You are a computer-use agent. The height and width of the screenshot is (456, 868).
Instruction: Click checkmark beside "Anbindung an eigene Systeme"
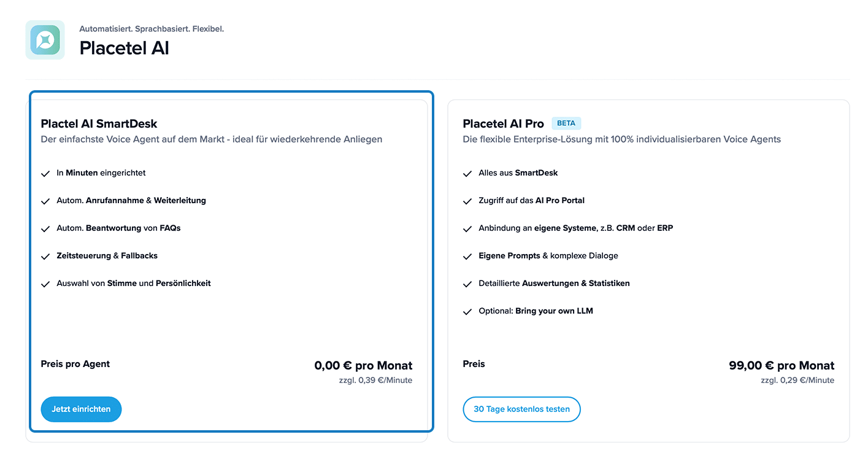click(x=467, y=229)
